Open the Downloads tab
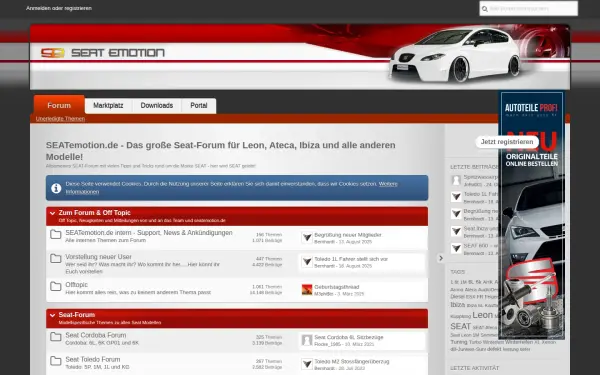Image resolution: width=600 pixels, height=375 pixels. click(x=157, y=106)
